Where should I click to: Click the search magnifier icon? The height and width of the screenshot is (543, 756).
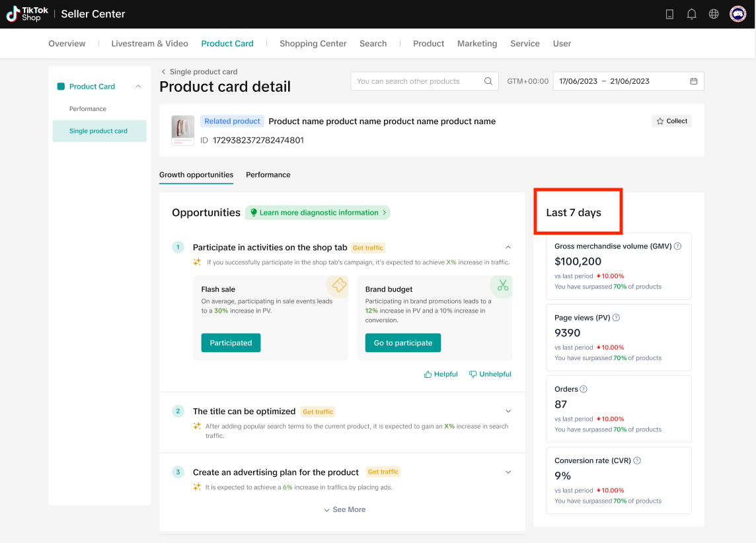coord(488,81)
